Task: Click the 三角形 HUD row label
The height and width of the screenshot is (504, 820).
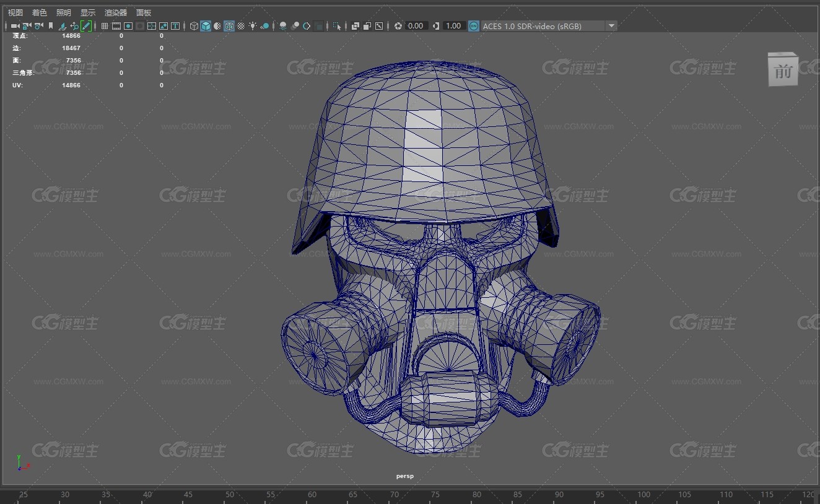Action: [x=22, y=72]
